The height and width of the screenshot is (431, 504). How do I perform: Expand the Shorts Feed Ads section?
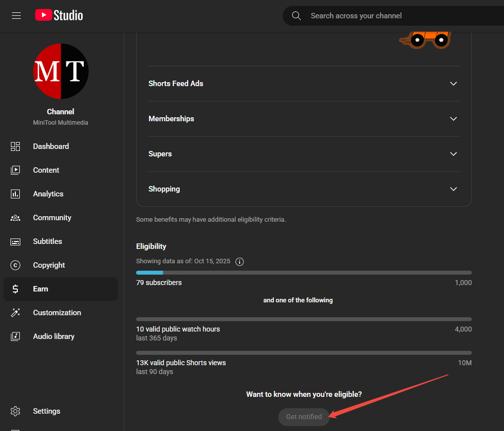(303, 83)
